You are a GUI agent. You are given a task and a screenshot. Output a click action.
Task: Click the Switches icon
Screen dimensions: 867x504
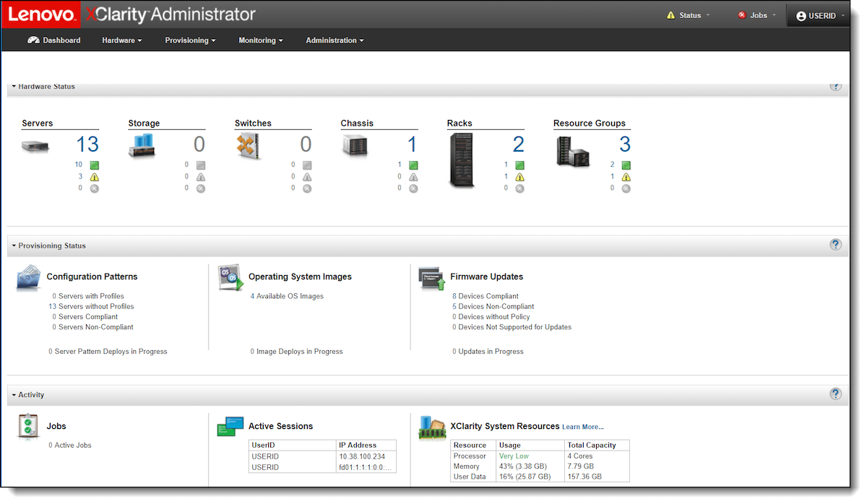click(248, 147)
